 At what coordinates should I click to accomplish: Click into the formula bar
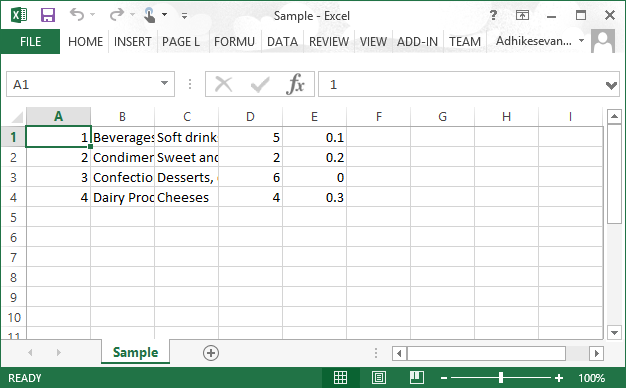pyautogui.click(x=461, y=84)
